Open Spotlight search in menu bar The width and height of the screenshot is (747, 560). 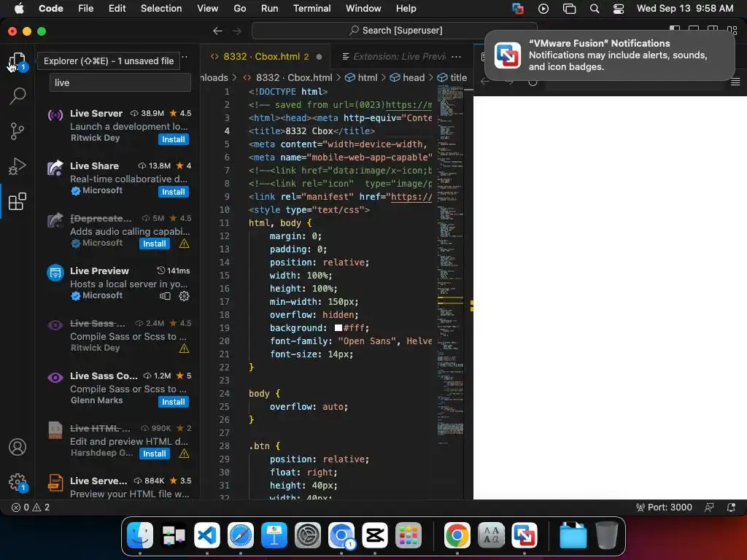pyautogui.click(x=594, y=9)
